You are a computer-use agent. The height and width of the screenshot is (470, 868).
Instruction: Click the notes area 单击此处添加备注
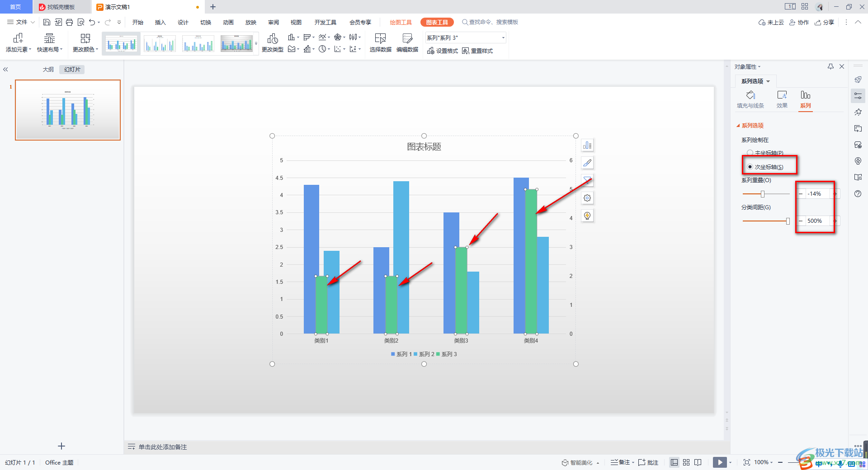(x=162, y=447)
